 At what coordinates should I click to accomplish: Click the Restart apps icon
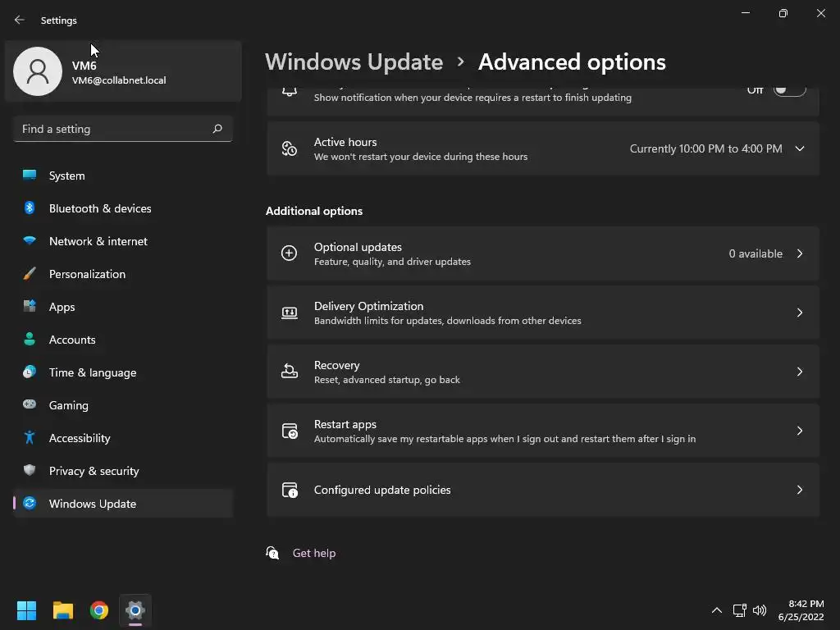[289, 431]
